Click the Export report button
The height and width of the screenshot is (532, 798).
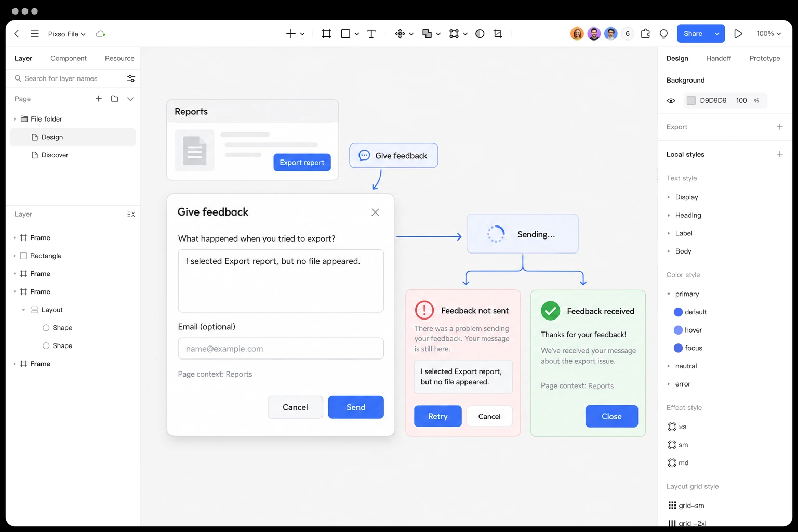point(302,162)
